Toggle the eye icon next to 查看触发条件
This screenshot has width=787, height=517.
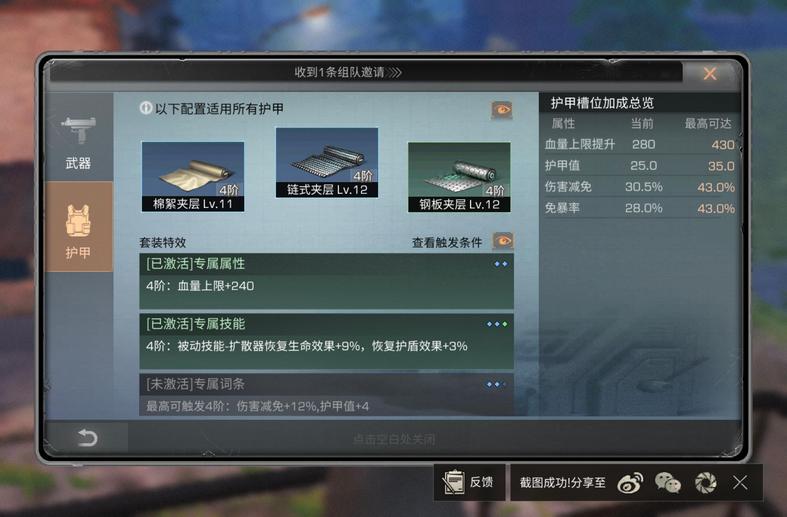(502, 241)
